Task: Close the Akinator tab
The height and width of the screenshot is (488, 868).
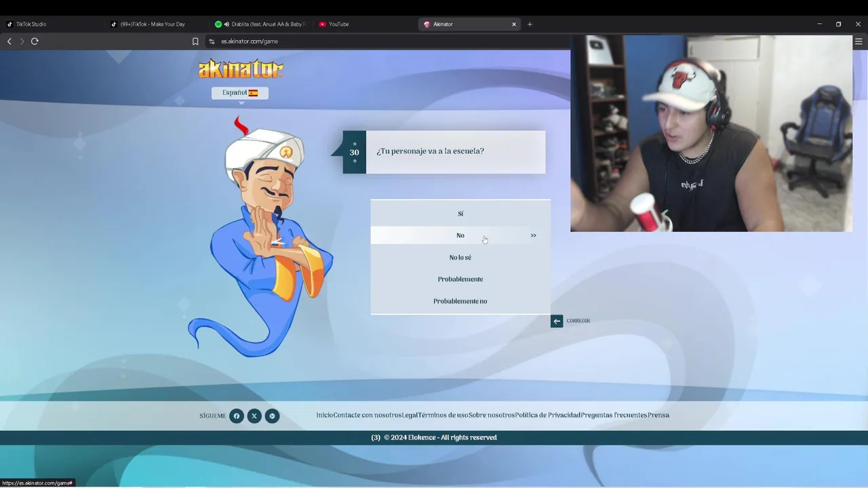Action: click(x=514, y=24)
